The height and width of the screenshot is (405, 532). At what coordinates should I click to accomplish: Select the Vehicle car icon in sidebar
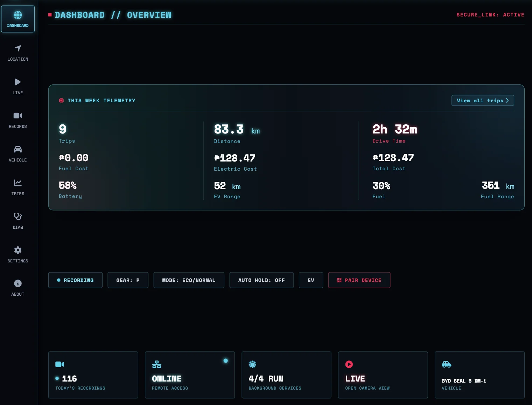coord(18,149)
